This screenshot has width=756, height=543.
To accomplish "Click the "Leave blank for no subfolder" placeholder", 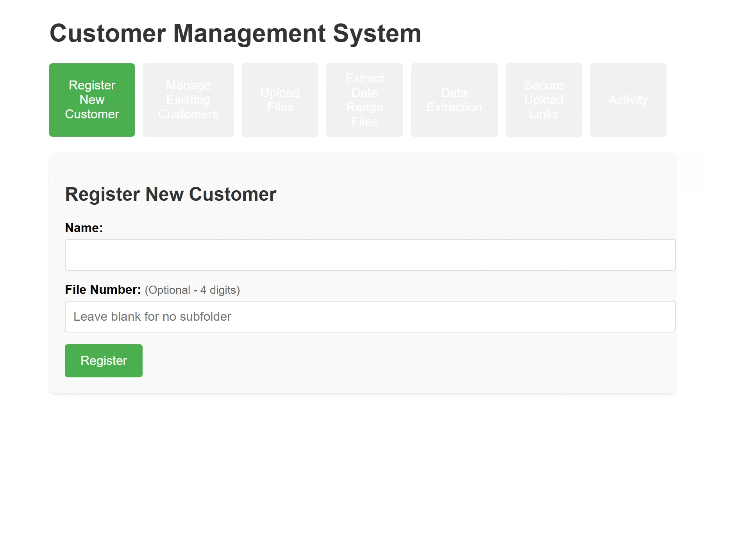I will [152, 316].
